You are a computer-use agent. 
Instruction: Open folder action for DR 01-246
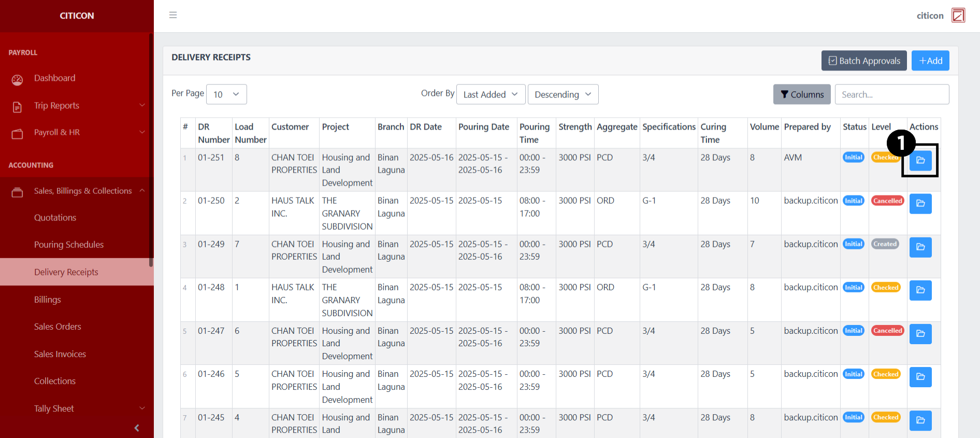click(920, 377)
